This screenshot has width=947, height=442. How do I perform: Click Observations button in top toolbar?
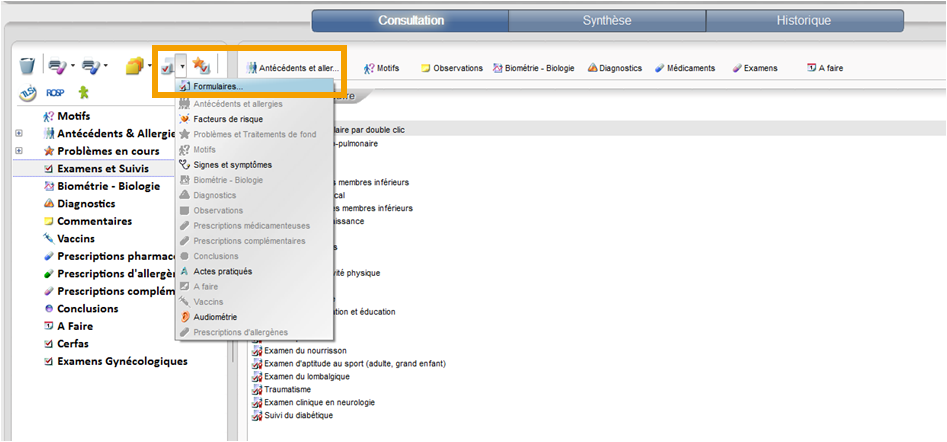pyautogui.click(x=452, y=68)
